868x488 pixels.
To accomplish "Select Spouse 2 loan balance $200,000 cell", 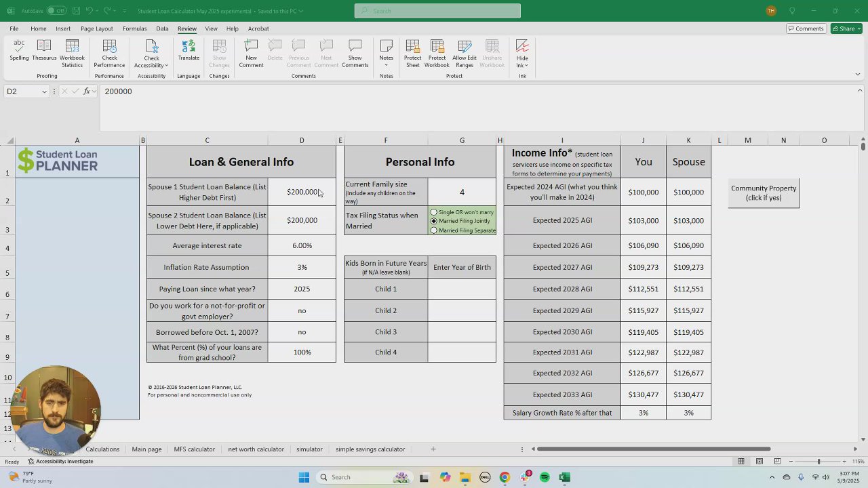I will point(302,220).
